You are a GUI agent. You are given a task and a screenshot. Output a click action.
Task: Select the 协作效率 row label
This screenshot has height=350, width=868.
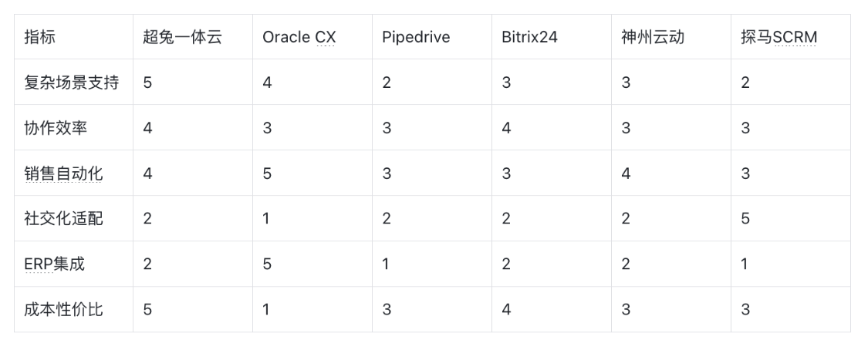[56, 128]
